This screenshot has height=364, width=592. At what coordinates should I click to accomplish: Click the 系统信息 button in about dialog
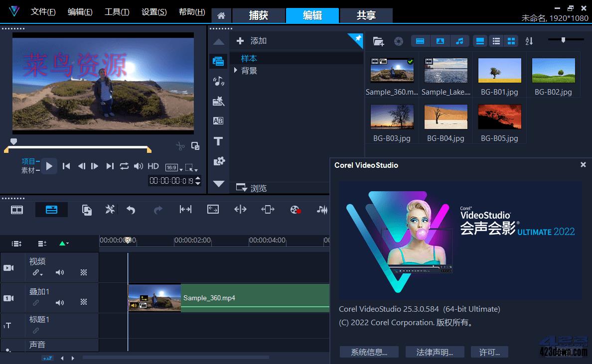(369, 352)
